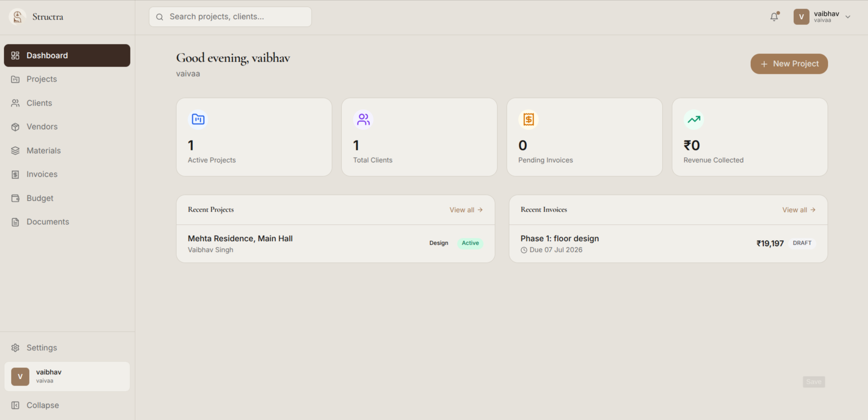Click the Clients people icon in sidebar
The image size is (868, 420).
pyautogui.click(x=15, y=103)
